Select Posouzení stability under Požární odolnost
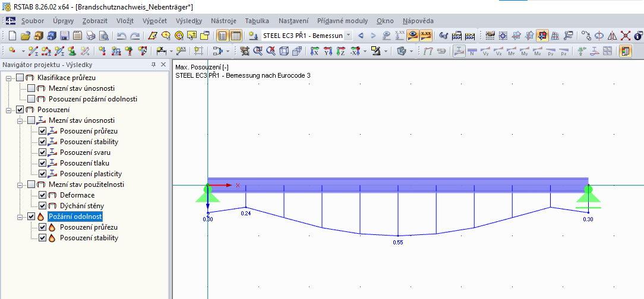The image size is (644, 299). (x=89, y=237)
